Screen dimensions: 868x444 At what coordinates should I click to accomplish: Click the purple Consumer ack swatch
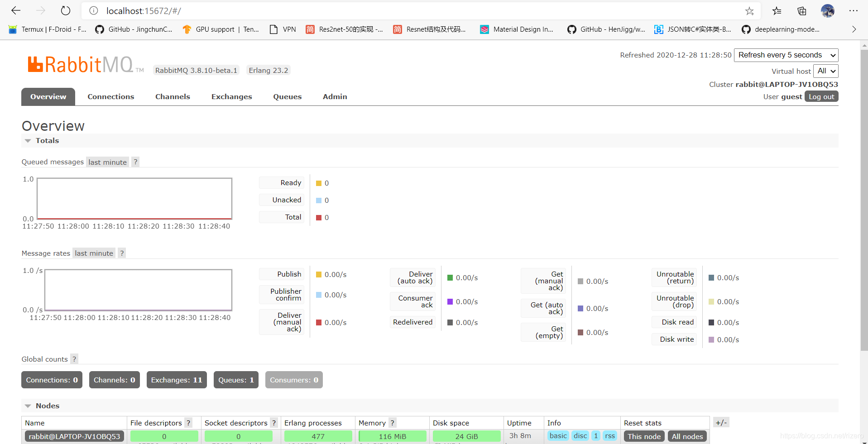450,302
